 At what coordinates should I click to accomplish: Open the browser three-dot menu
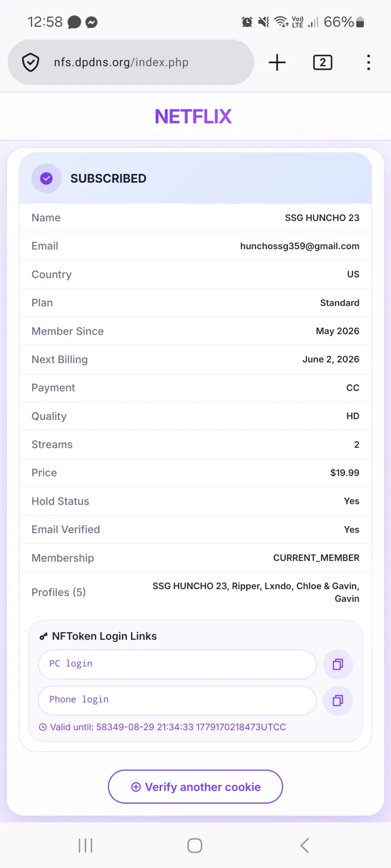coord(369,62)
